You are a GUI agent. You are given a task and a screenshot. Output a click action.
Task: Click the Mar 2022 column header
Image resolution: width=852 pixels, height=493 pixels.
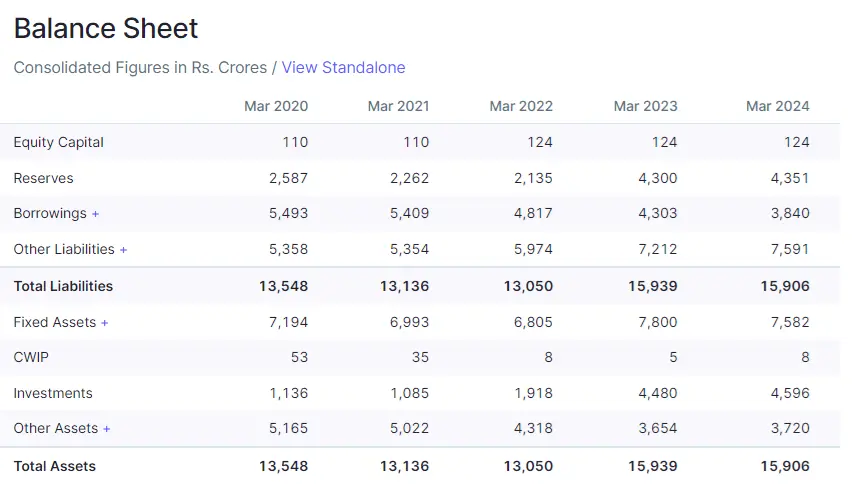[521, 106]
